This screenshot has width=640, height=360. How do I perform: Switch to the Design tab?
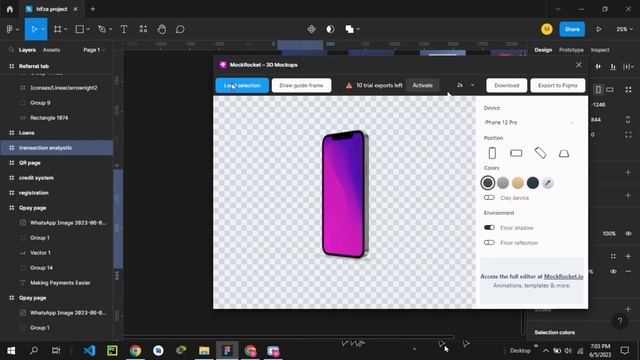click(543, 50)
